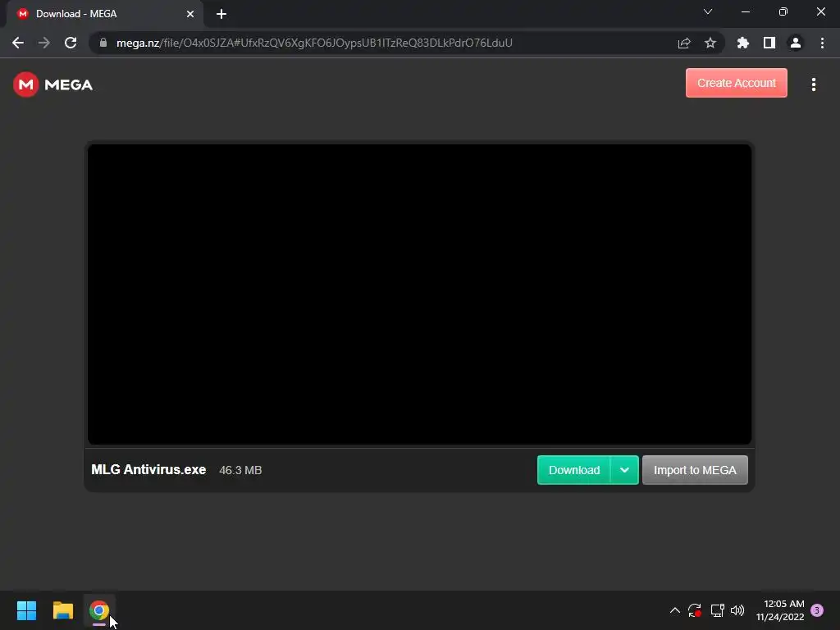Image resolution: width=840 pixels, height=630 pixels.
Task: Click the Create Account button
Action: click(x=736, y=83)
